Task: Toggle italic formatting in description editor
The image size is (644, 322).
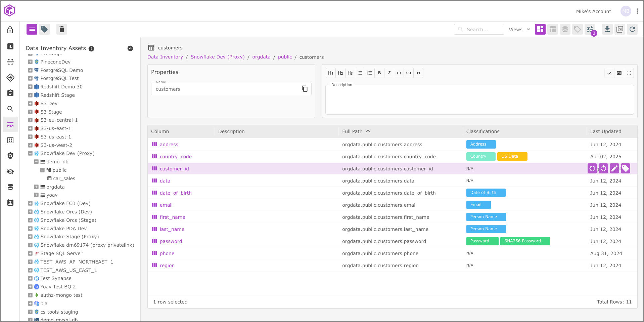Action: point(389,73)
